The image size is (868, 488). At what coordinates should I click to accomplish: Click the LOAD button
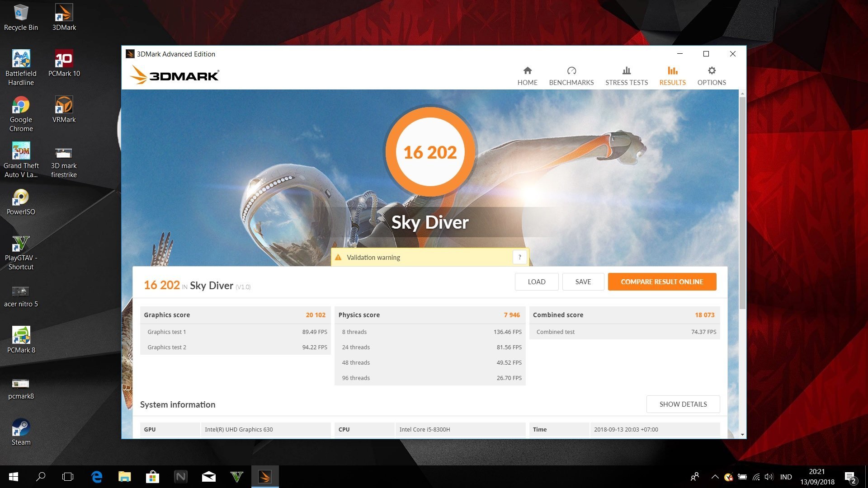pos(536,281)
